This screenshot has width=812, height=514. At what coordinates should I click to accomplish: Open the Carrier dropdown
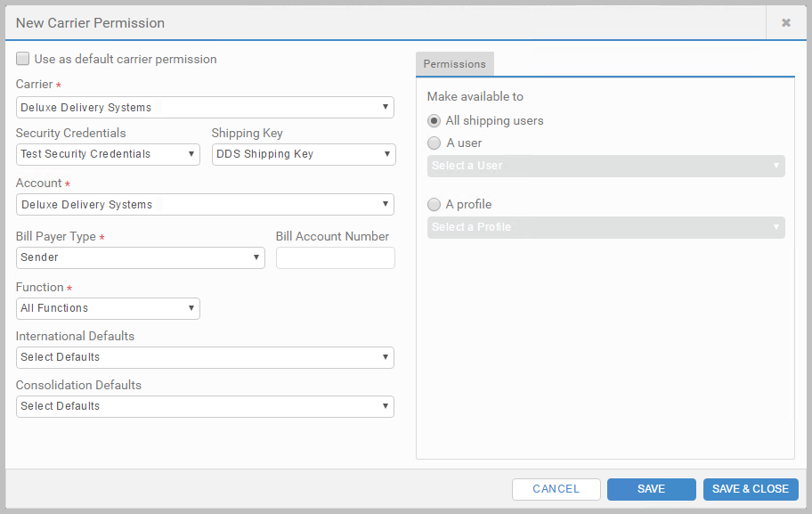205,107
